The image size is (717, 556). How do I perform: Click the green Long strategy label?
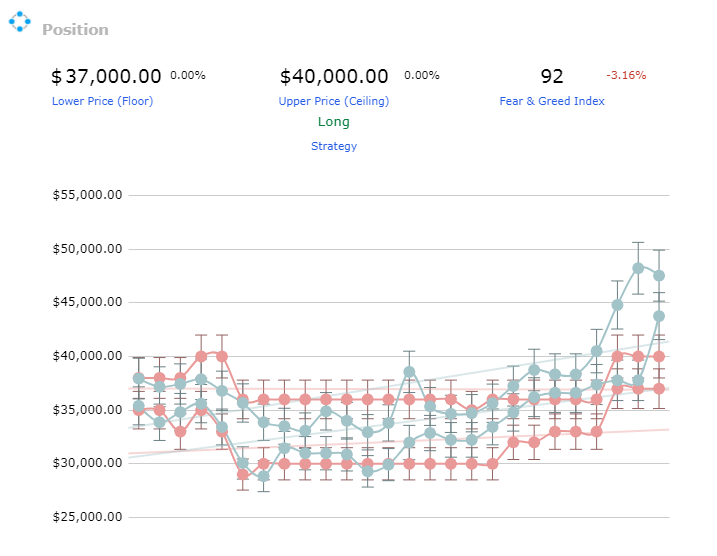click(334, 122)
